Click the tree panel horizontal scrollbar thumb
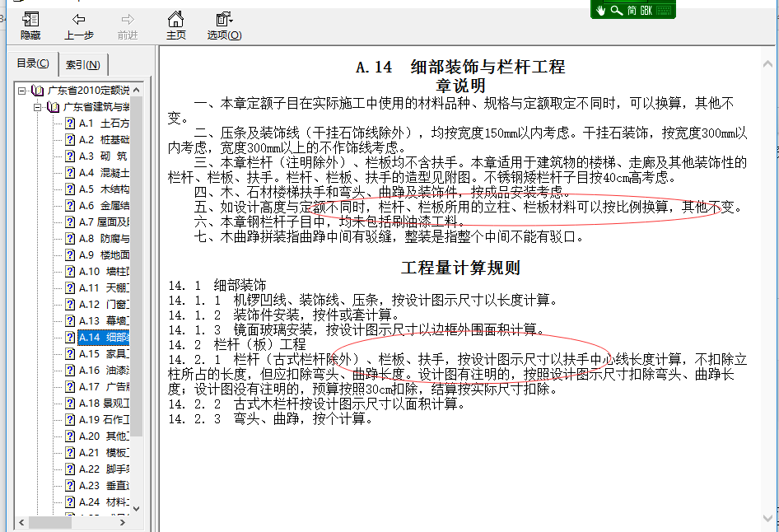 (49, 523)
